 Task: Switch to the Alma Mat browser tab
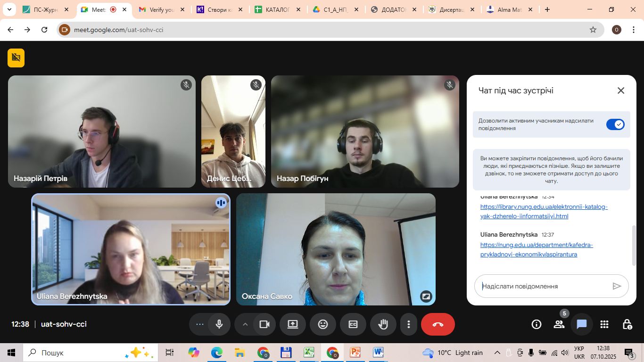pos(509,9)
